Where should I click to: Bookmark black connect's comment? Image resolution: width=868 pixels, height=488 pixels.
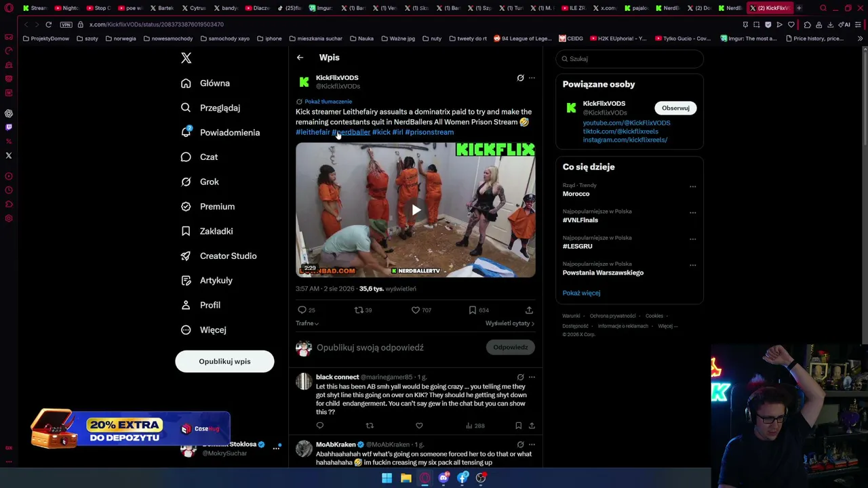click(518, 426)
